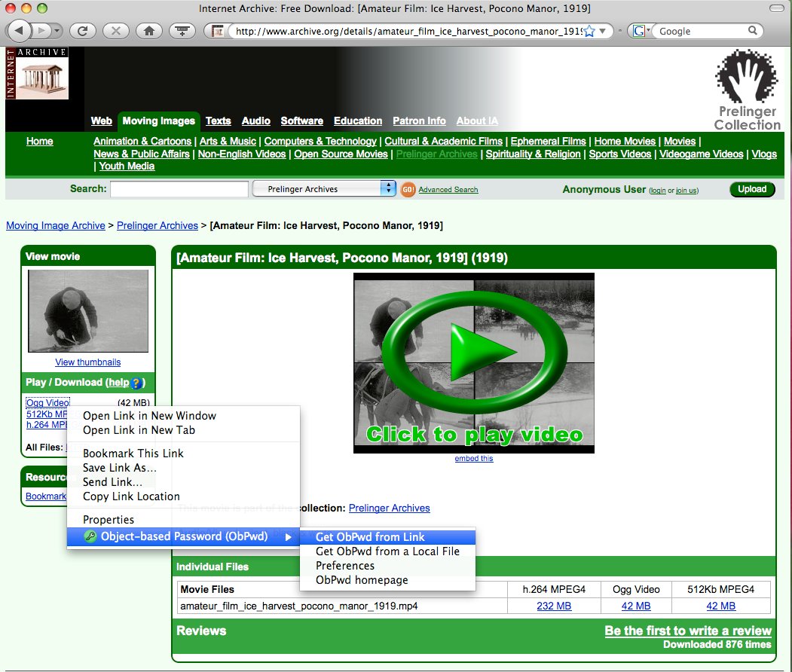Open the Moving Images tab

158,121
